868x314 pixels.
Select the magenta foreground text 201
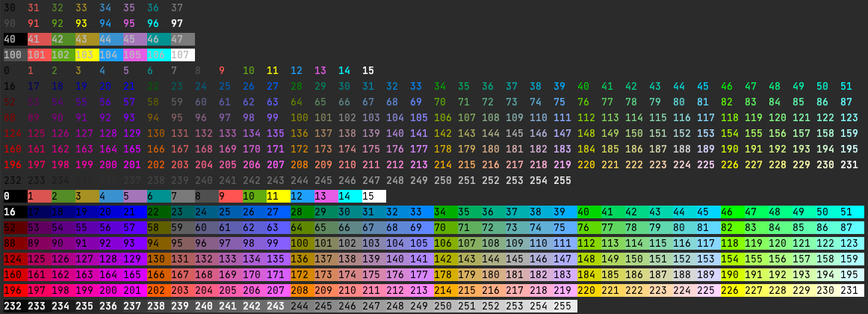point(131,164)
